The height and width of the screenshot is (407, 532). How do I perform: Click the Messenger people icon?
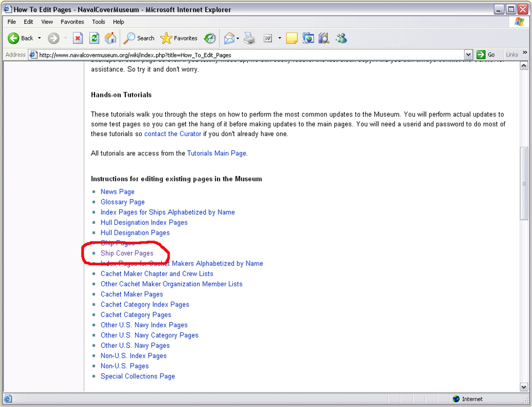tap(341, 38)
